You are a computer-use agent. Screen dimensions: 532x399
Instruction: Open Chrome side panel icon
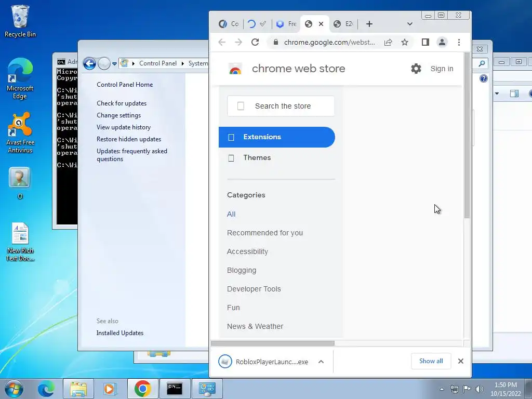coord(425,42)
